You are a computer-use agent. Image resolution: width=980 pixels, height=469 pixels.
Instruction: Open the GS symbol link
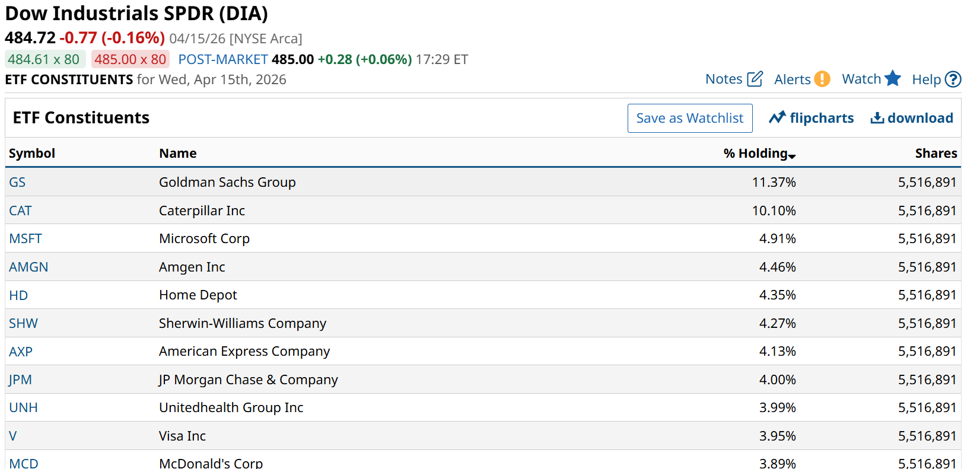click(x=17, y=183)
